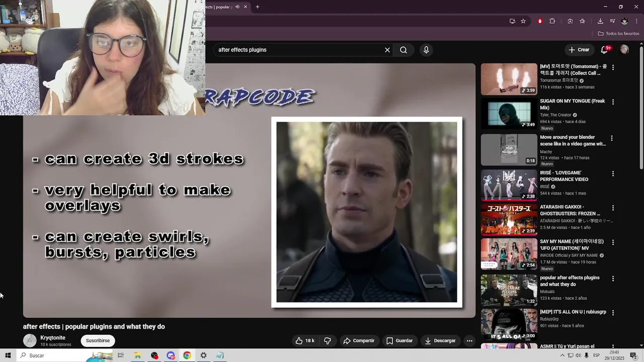Click the Descargar download button
The width and height of the screenshot is (644, 362).
pos(440,340)
